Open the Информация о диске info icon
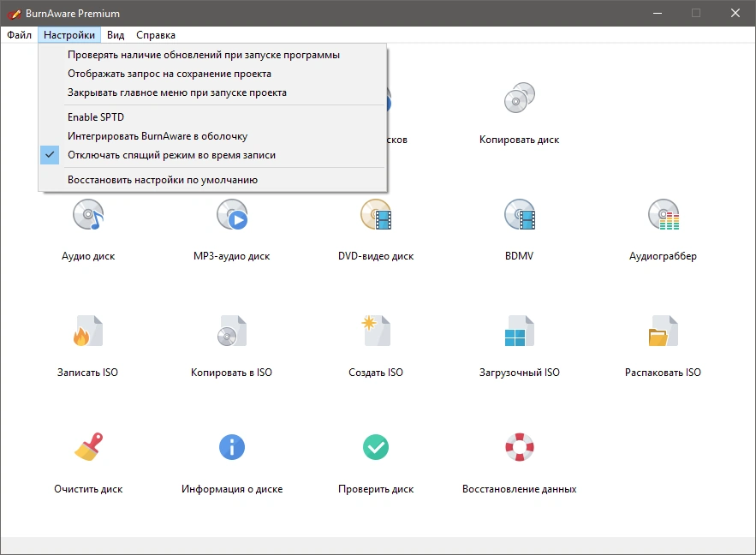The height and width of the screenshot is (555, 756). (232, 447)
